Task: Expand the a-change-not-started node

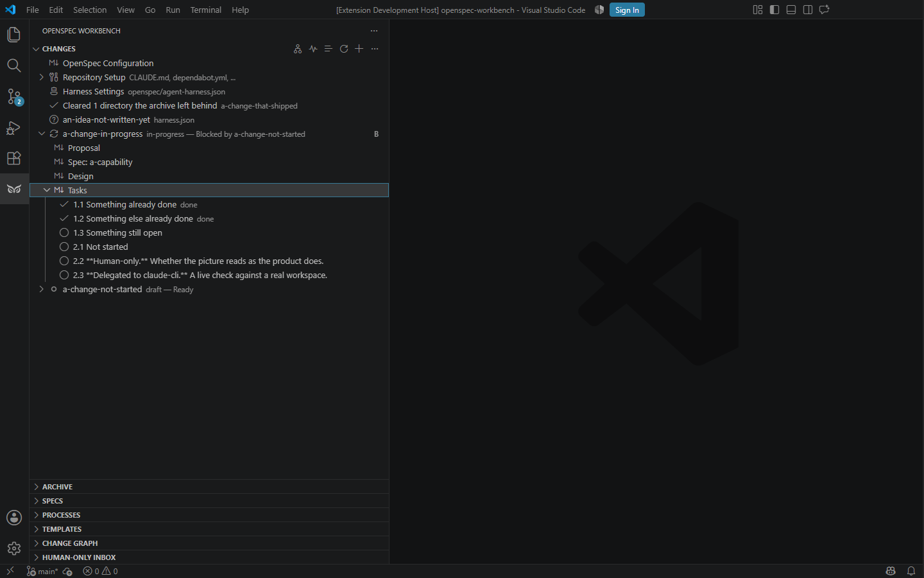Action: tap(42, 289)
